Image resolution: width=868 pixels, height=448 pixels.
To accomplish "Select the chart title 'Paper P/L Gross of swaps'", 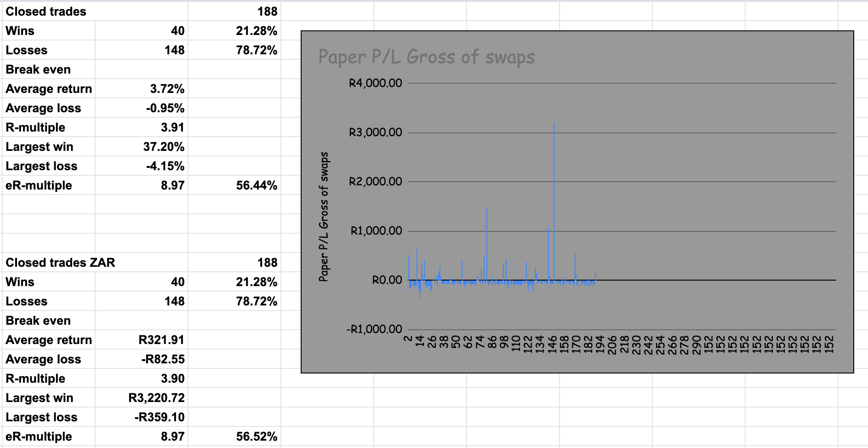I will (426, 57).
